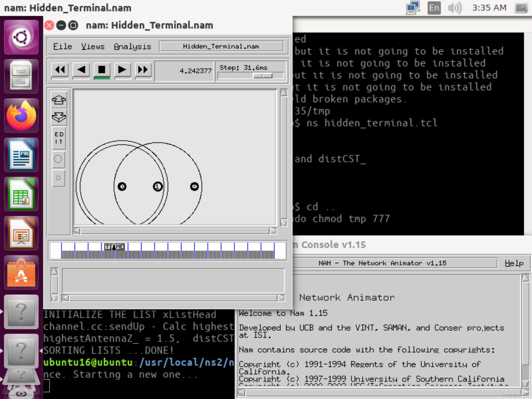532x399 pixels.
Task: Click the rewind playback button
Action: pyautogui.click(x=60, y=70)
